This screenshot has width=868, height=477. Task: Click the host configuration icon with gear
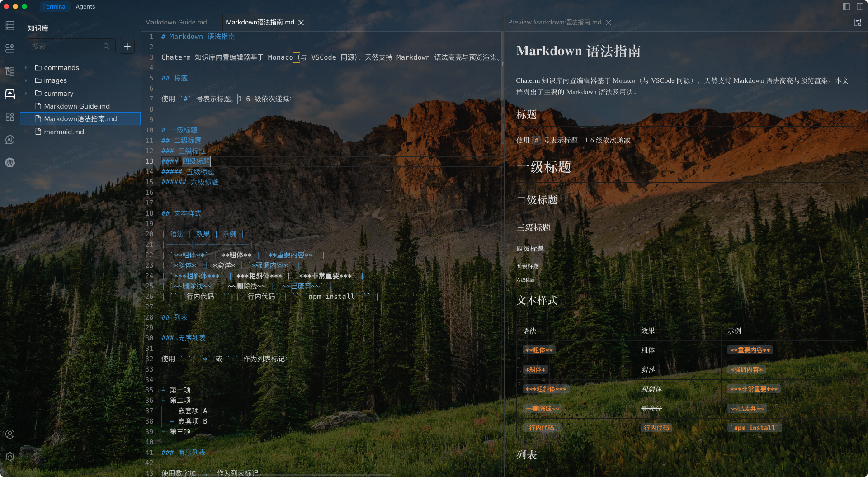(10, 48)
